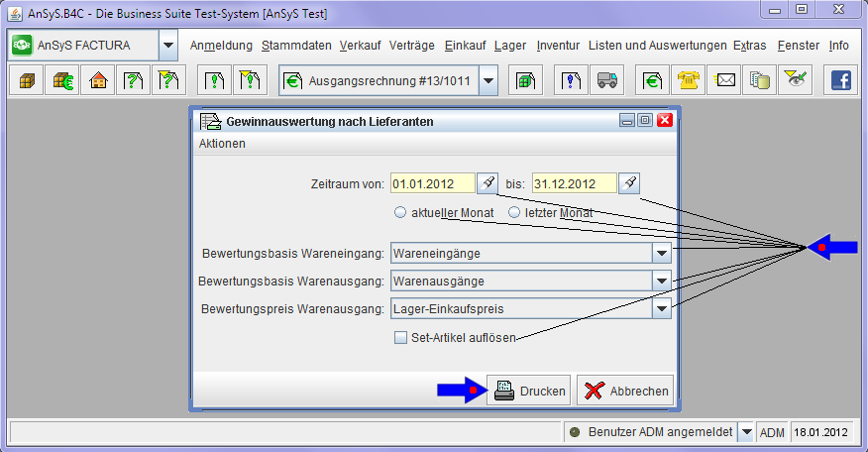The height and width of the screenshot is (452, 868).
Task: Click the Abbrechen button
Action: click(x=625, y=391)
